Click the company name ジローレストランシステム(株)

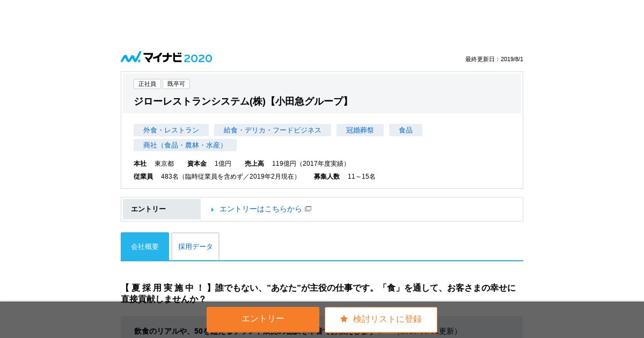pyautogui.click(x=243, y=101)
